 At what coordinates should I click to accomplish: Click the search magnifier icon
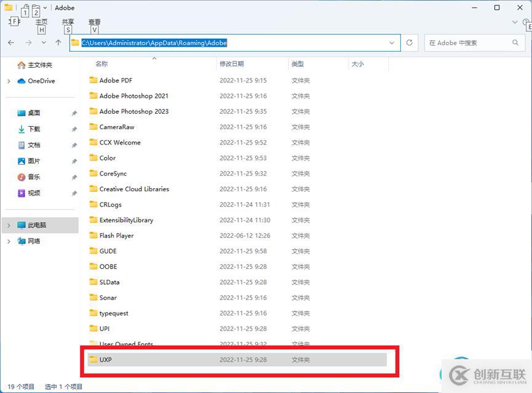pos(515,43)
